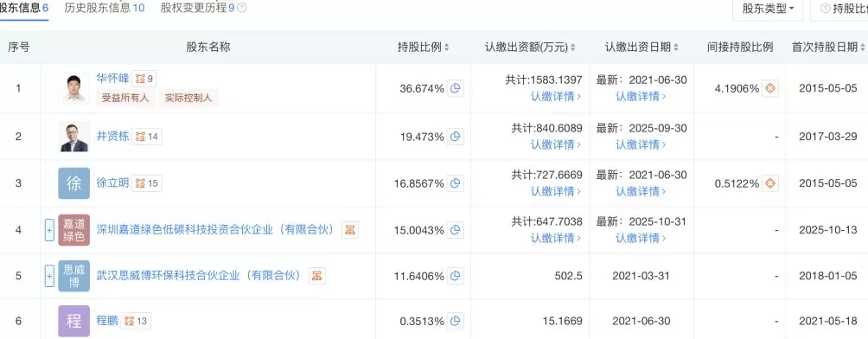Sort by 首次持股日期 column arrows
The width and height of the screenshot is (868, 339).
[863, 48]
